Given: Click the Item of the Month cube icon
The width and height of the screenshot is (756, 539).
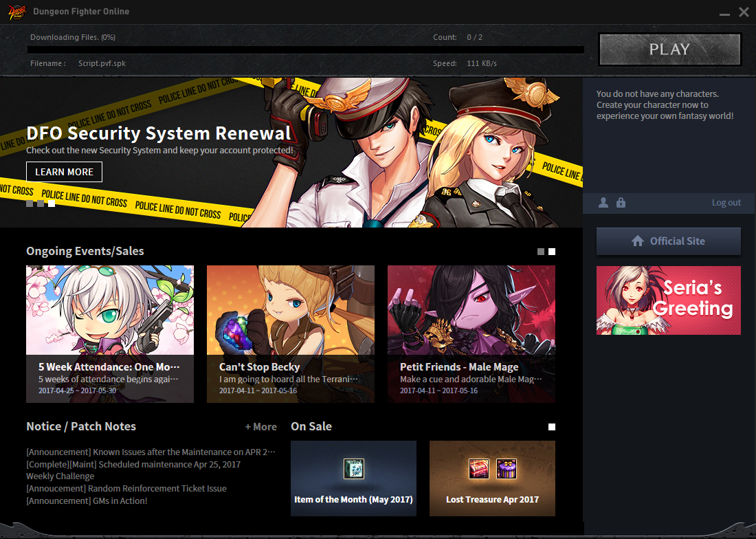Looking at the screenshot, I should 353,469.
